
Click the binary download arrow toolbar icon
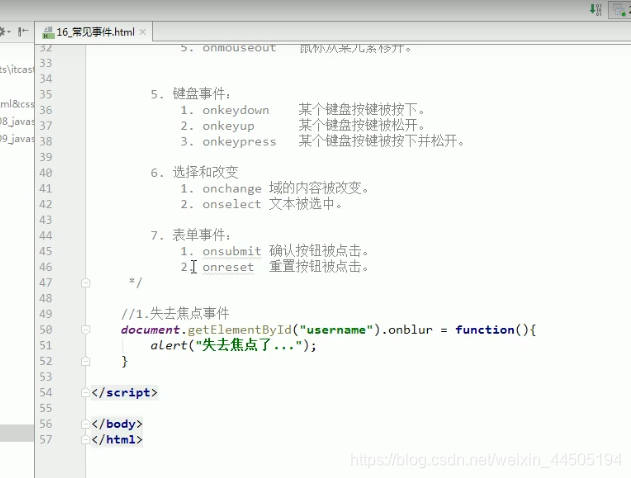[x=596, y=10]
